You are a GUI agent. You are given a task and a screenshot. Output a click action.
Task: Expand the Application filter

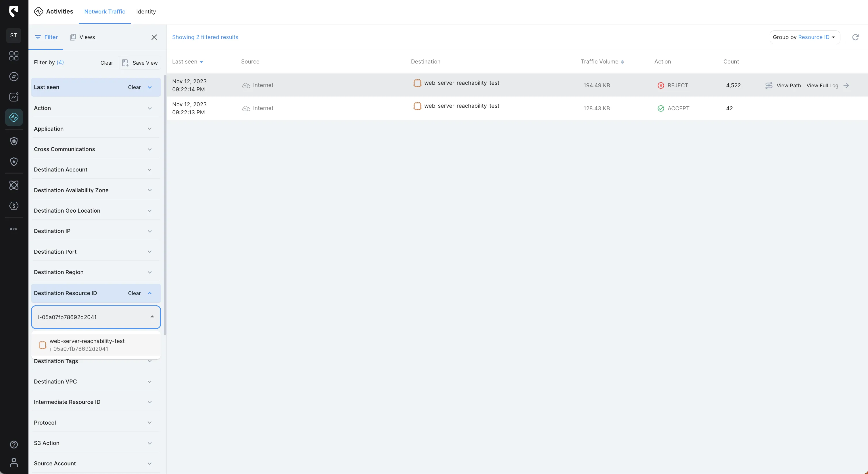click(x=96, y=129)
